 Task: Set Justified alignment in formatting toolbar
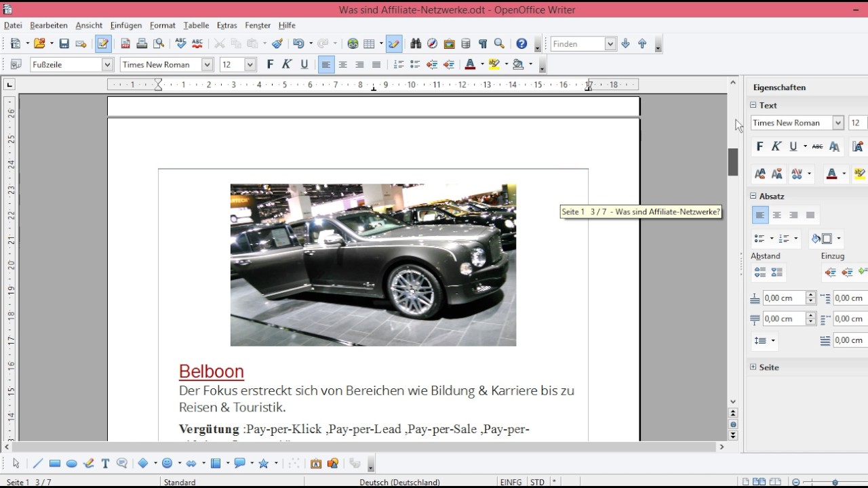tap(376, 64)
